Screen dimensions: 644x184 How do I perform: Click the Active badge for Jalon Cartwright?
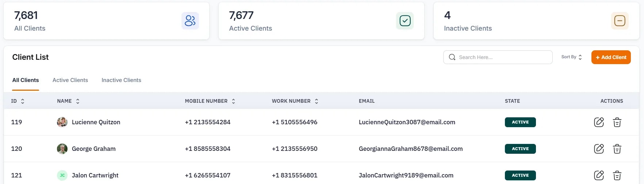click(520, 175)
